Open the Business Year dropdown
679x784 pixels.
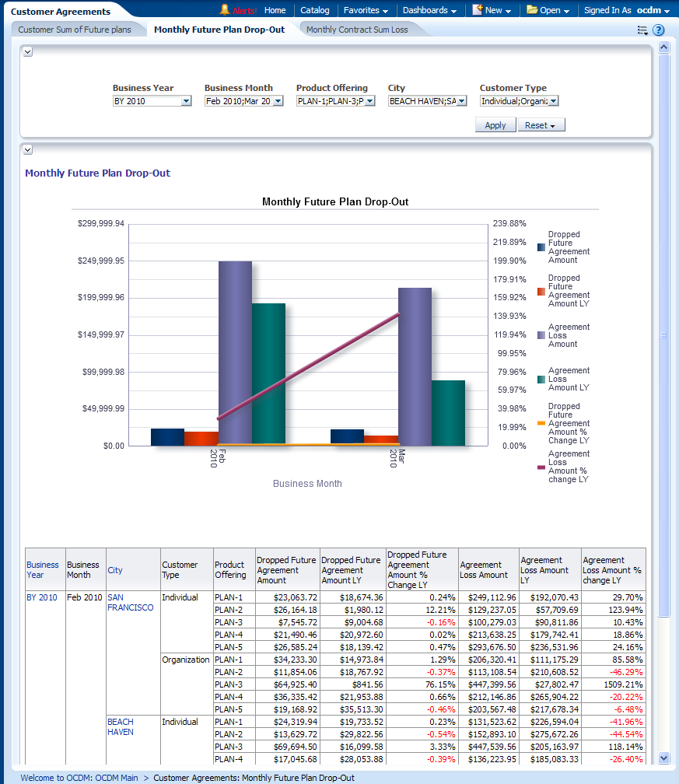click(186, 101)
